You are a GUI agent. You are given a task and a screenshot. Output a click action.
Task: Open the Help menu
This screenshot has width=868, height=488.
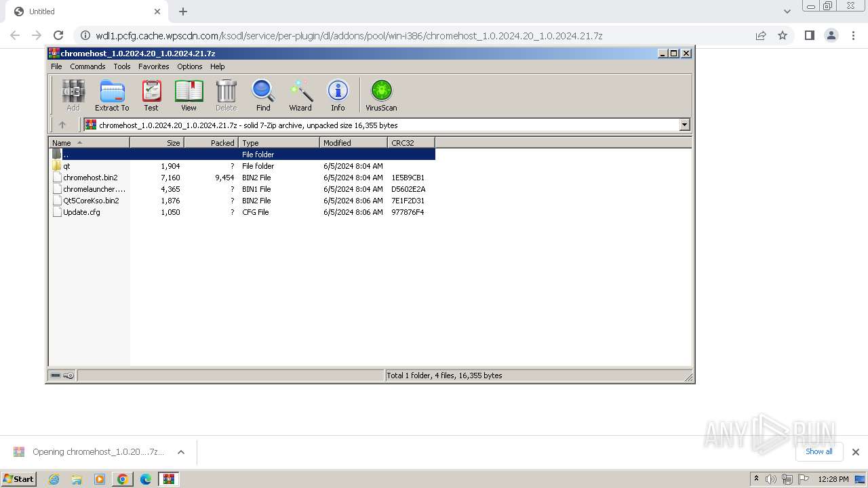[217, 66]
